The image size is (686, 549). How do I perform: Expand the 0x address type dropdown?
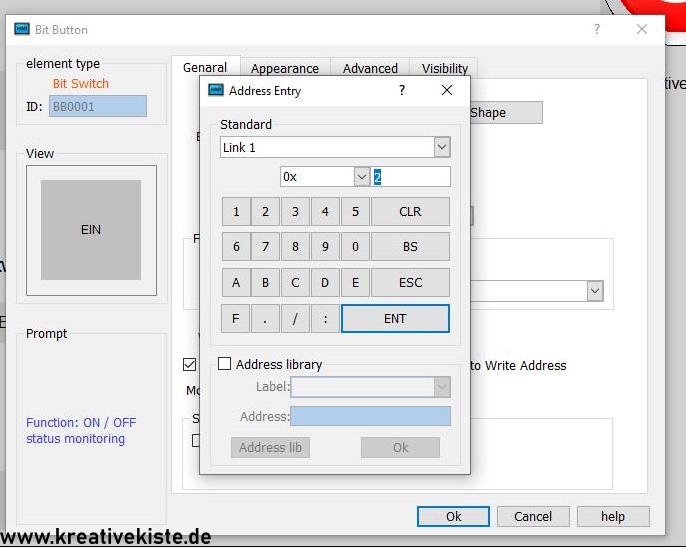[362, 176]
